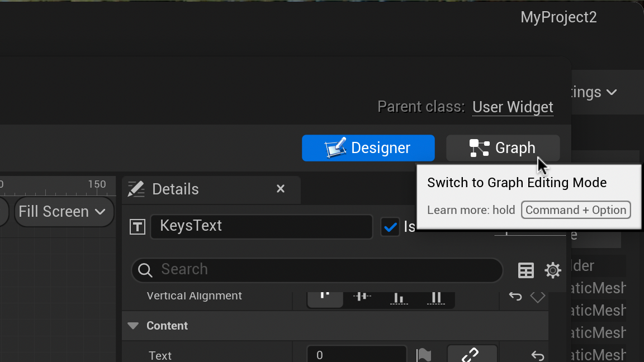Set vertical alignment to bottom
644x362 pixels.
pos(399,297)
